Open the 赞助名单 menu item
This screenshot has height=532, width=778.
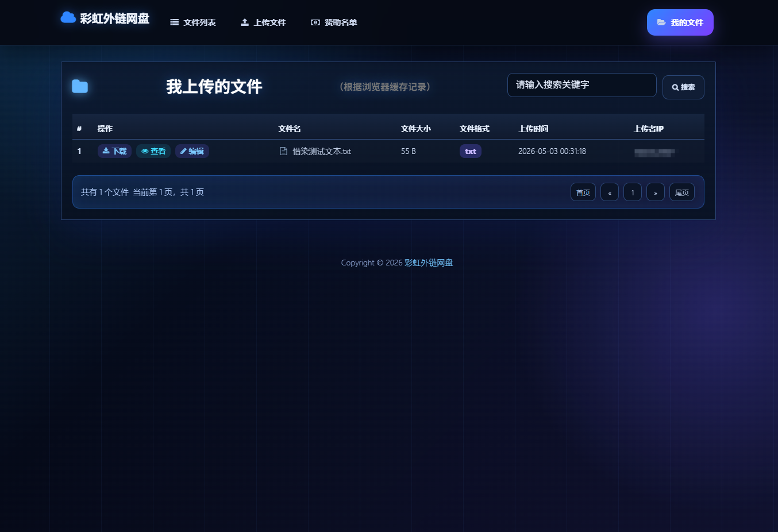(334, 22)
